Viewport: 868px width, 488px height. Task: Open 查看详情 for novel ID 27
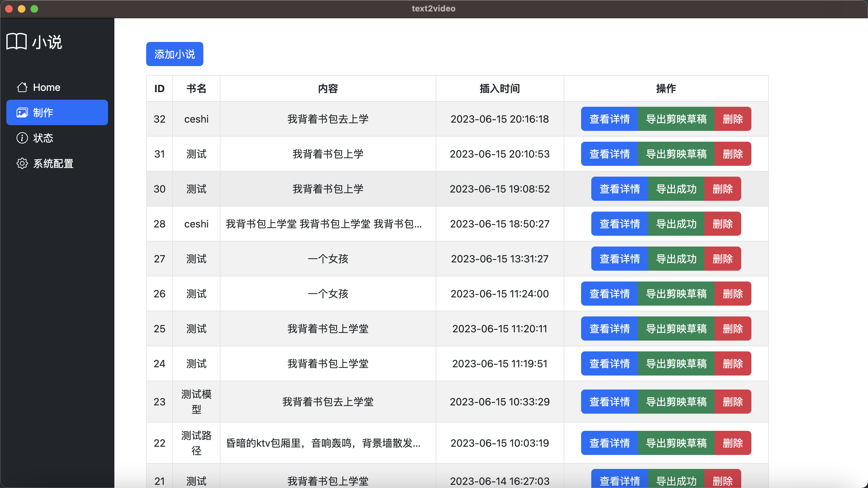point(619,259)
